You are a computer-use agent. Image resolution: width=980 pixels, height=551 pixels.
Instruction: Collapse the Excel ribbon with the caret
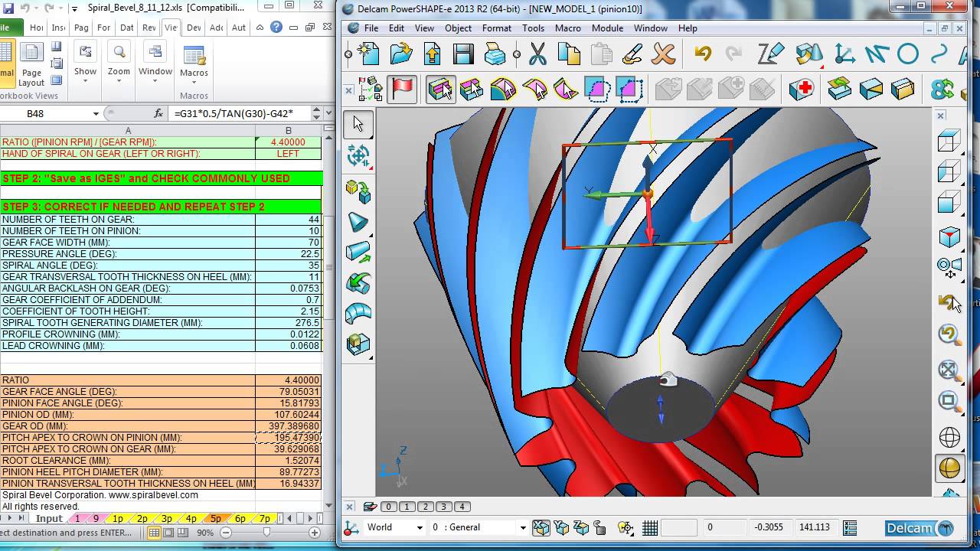[x=260, y=28]
